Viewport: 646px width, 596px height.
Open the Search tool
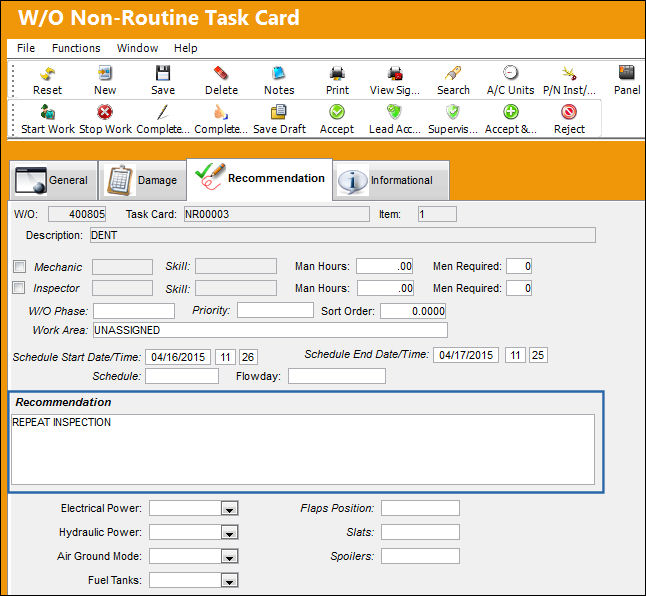coord(453,73)
